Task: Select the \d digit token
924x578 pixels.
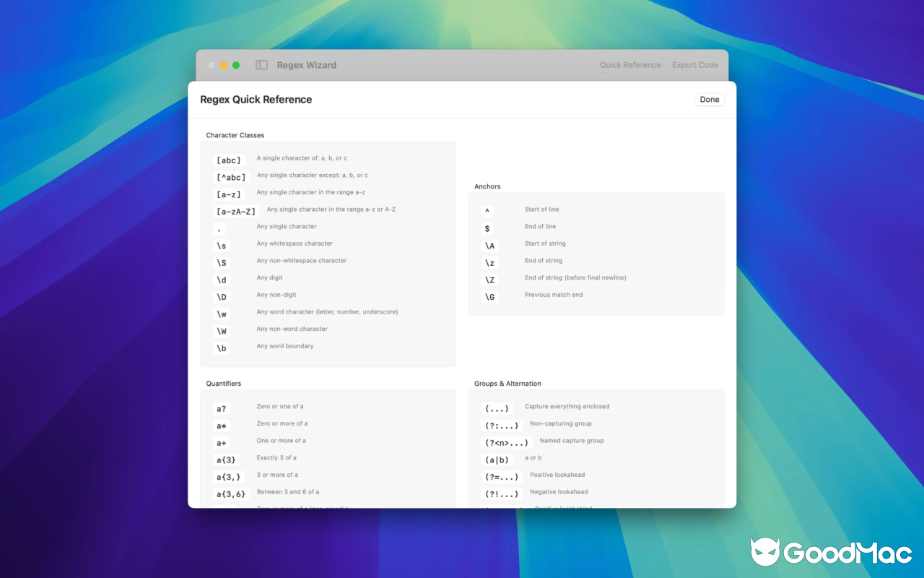Action: pyautogui.click(x=221, y=280)
